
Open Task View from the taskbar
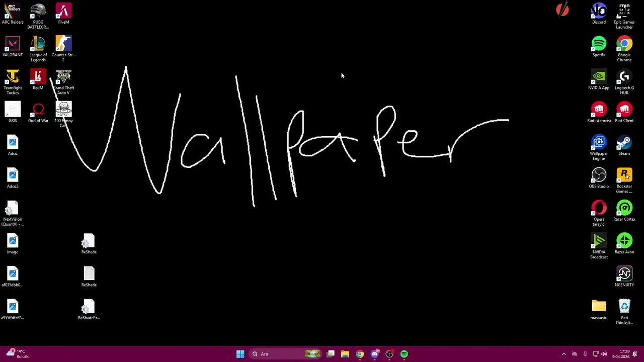331,354
